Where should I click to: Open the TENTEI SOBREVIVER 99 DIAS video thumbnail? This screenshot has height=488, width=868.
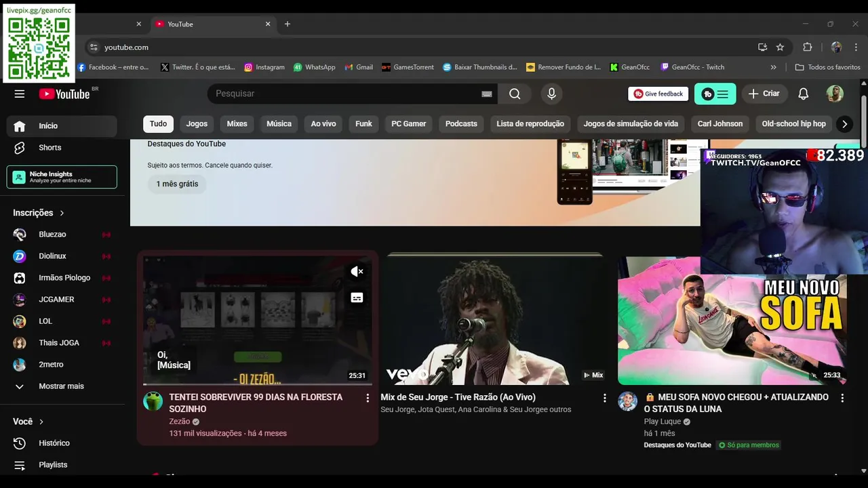coord(258,321)
